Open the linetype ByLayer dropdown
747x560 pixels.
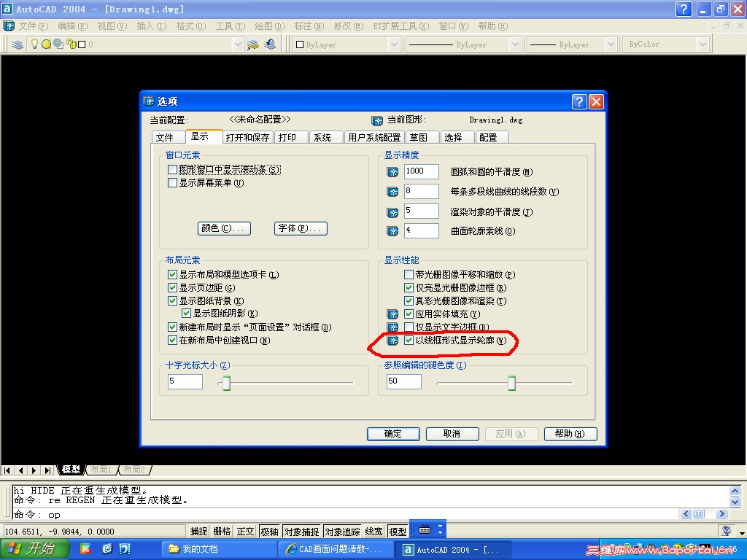coord(514,44)
